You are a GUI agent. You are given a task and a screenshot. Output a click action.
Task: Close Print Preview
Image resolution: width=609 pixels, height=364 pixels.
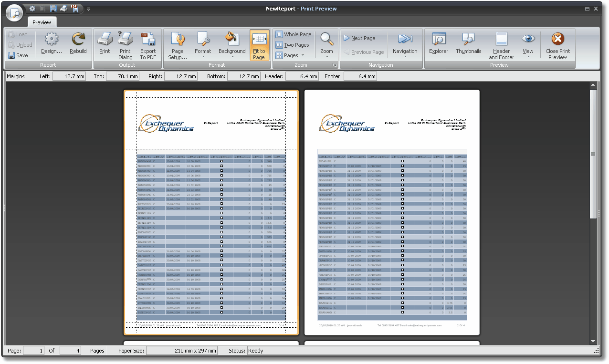(557, 45)
